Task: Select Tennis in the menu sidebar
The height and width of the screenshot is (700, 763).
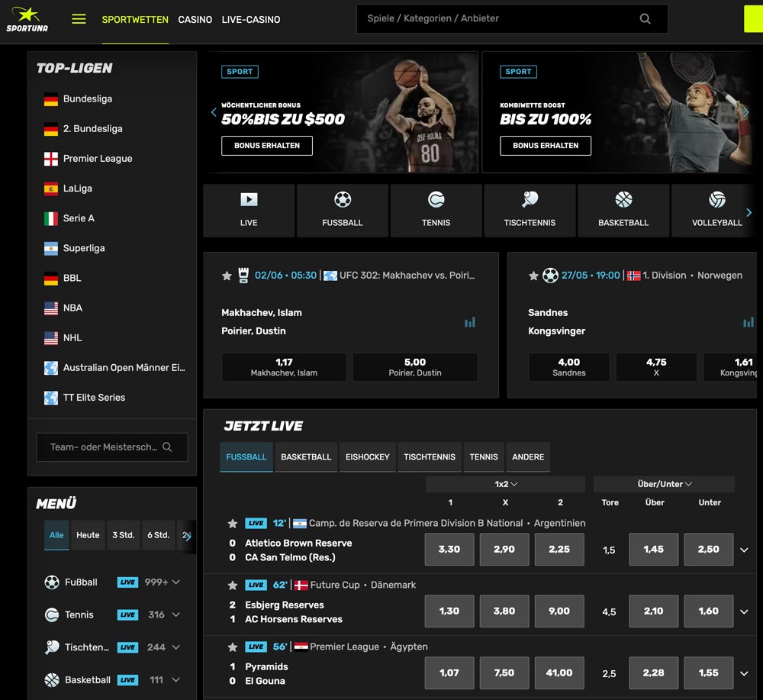Action: (x=79, y=615)
